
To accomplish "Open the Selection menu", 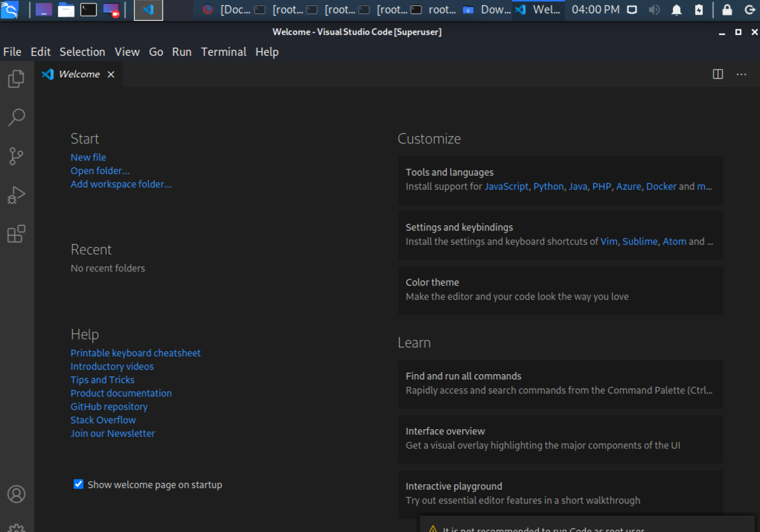I will tap(82, 52).
